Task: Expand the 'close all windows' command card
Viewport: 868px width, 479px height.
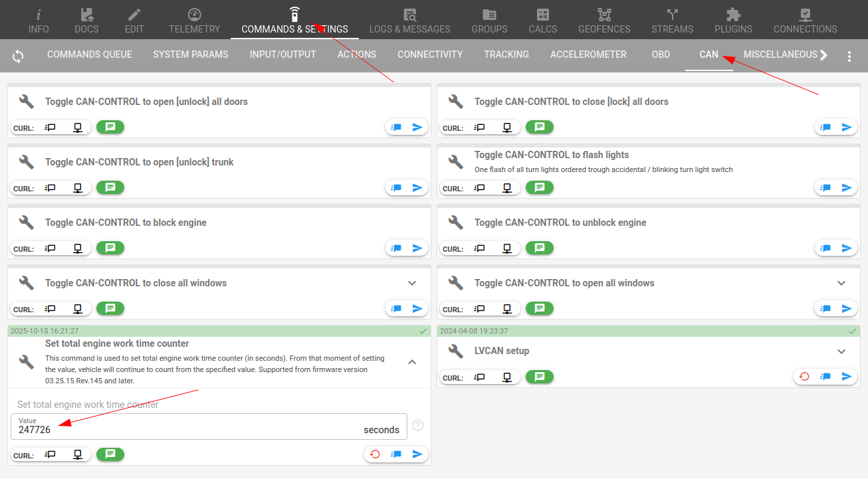Action: [x=412, y=283]
